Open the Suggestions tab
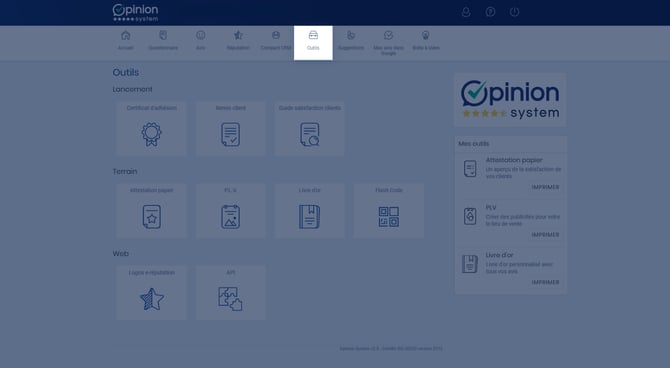Image resolution: width=670 pixels, height=368 pixels. [x=351, y=41]
